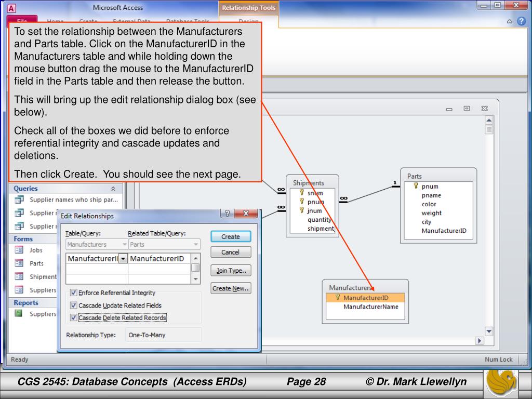Screen dimensions: 532x399
Task: Click the Microsoft Access application icon
Action: (11, 8)
